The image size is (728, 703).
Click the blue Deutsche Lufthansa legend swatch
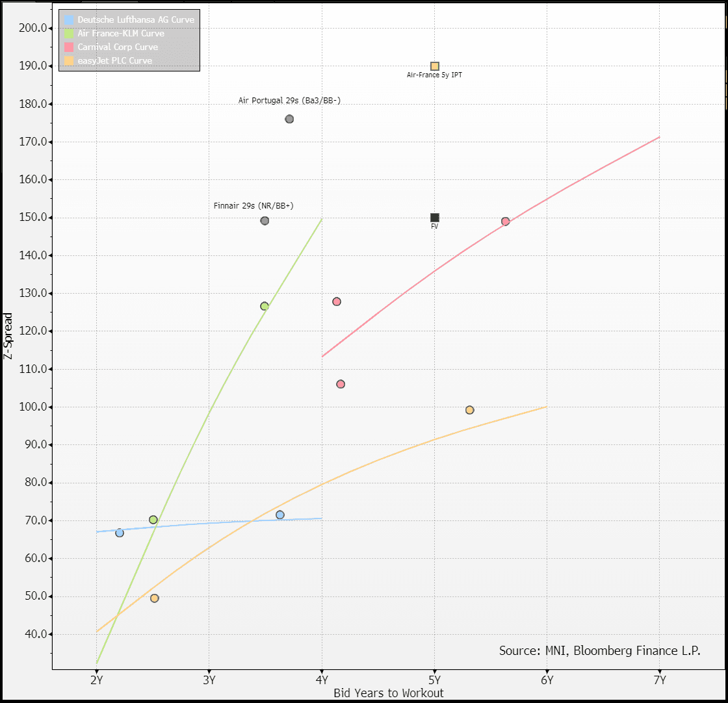(x=69, y=19)
